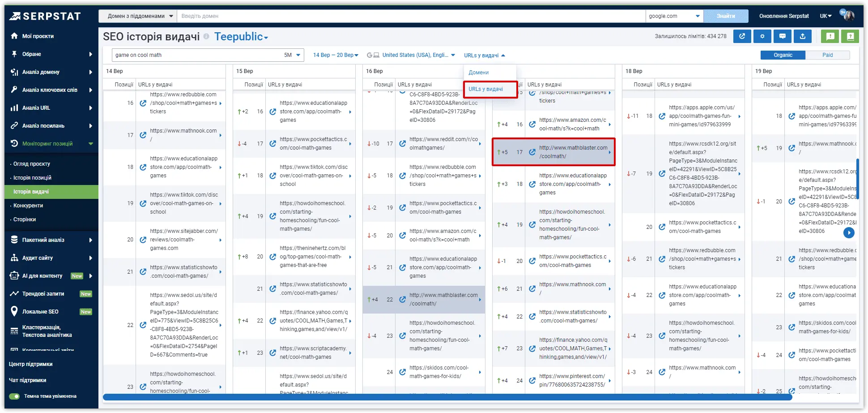Image resolution: width=868 pixels, height=413 pixels.
Task: Open external link icon for reddit.com coolmathgames row
Action: tap(402, 143)
